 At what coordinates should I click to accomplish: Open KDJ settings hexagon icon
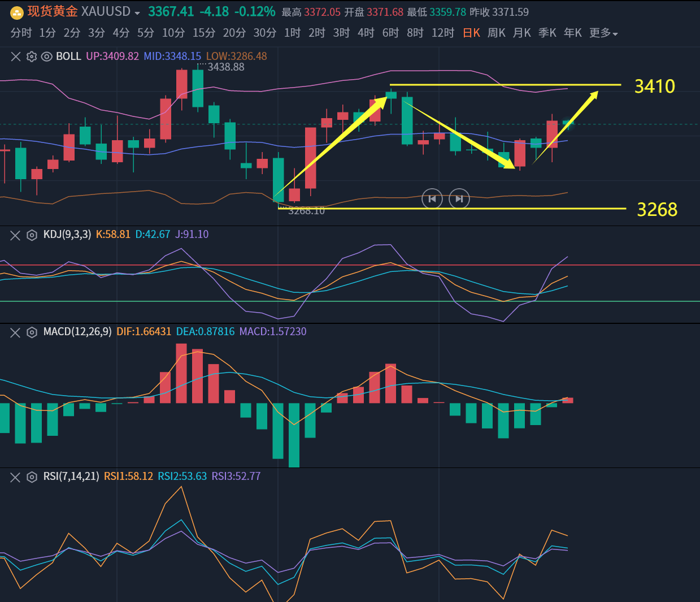(x=32, y=235)
